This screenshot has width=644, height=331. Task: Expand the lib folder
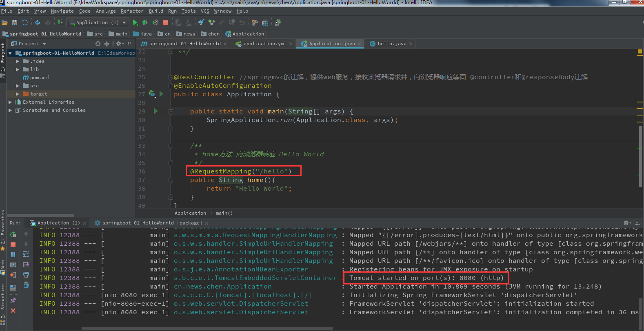tap(18, 69)
